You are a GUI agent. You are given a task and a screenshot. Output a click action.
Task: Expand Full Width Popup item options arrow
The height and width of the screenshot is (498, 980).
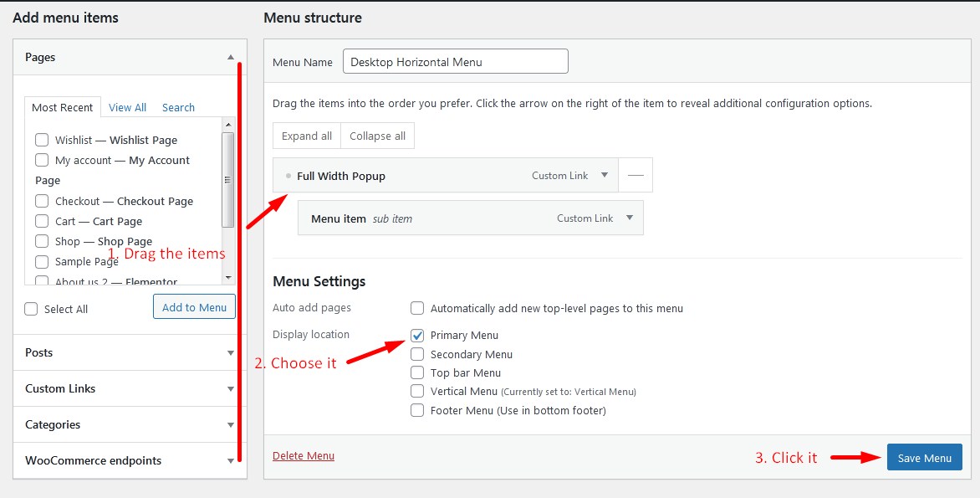(x=605, y=176)
